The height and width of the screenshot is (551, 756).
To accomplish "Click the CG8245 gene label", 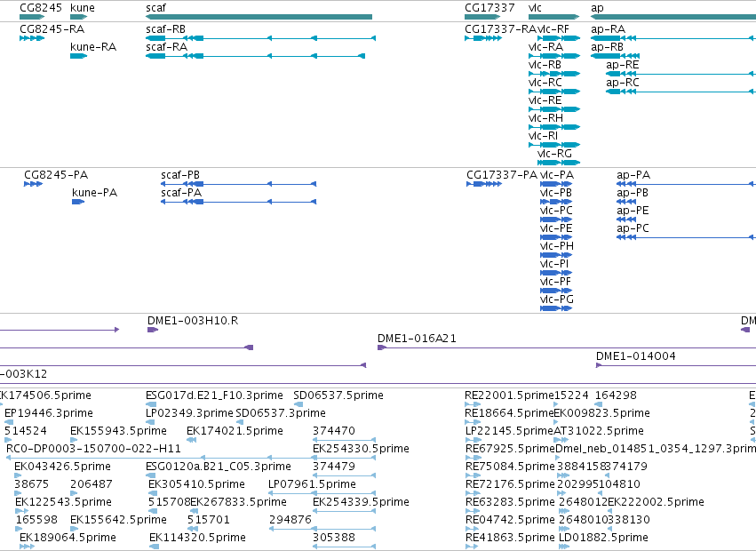I will (x=41, y=8).
